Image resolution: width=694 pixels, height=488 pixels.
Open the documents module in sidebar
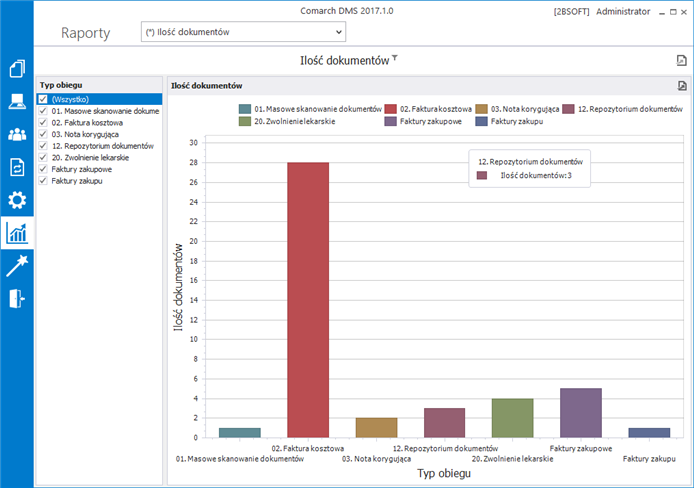pyautogui.click(x=17, y=69)
